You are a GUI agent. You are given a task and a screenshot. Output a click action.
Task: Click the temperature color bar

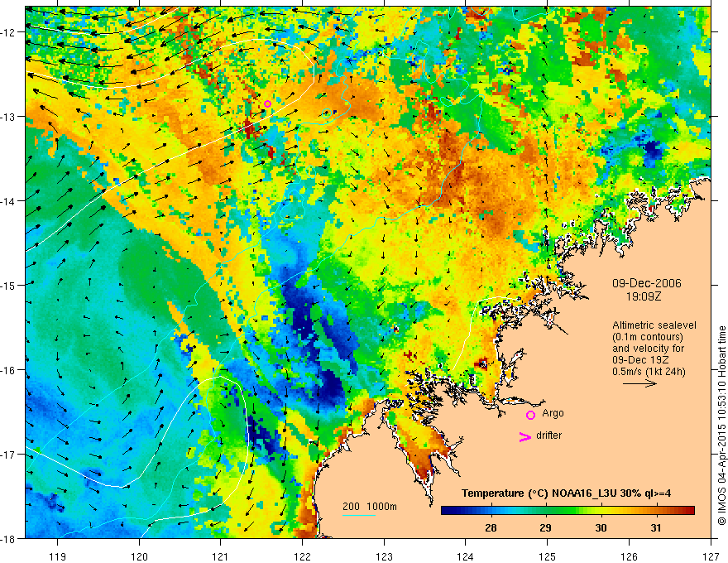tap(568, 510)
